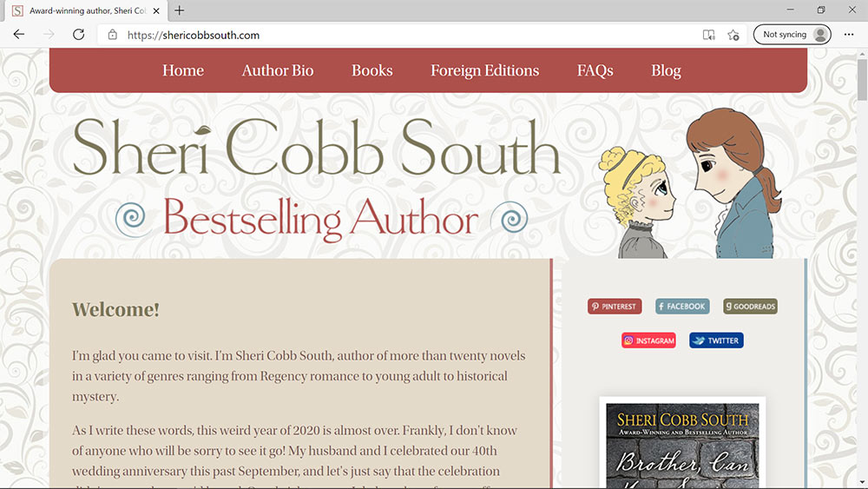The height and width of the screenshot is (489, 868).
Task: Open the Pinterest social badge
Action: [615, 307]
